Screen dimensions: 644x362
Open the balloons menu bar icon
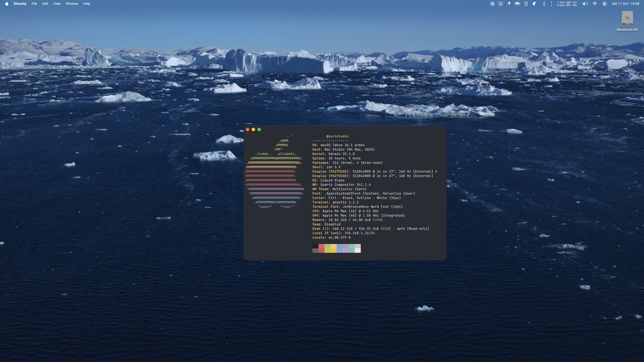coord(509,4)
